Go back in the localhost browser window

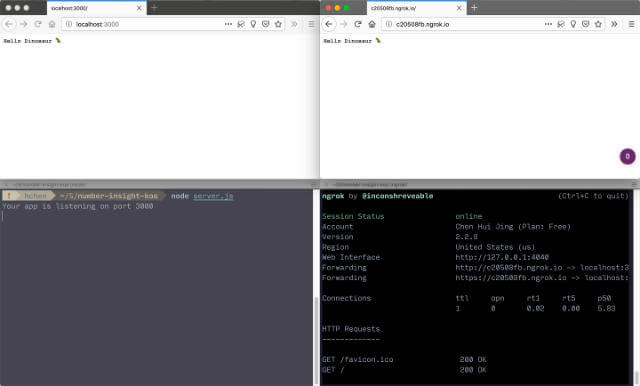point(9,24)
